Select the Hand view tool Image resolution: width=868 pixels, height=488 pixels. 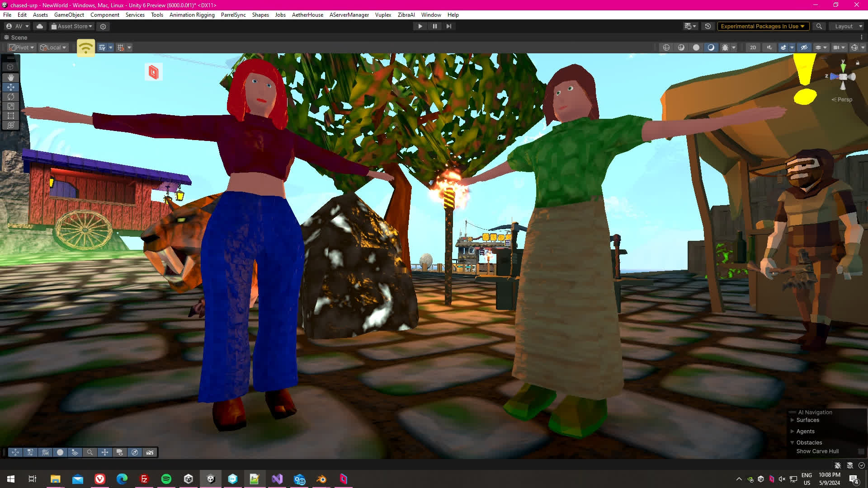(10, 77)
